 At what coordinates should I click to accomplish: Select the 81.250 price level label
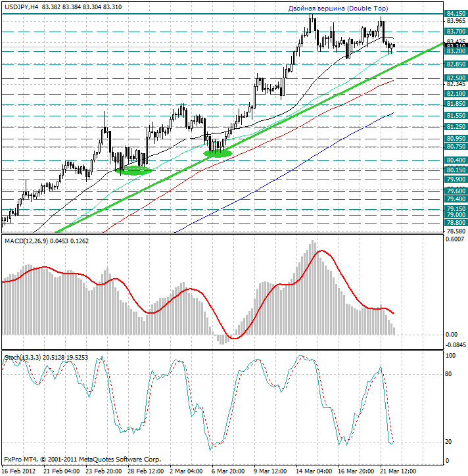456,127
